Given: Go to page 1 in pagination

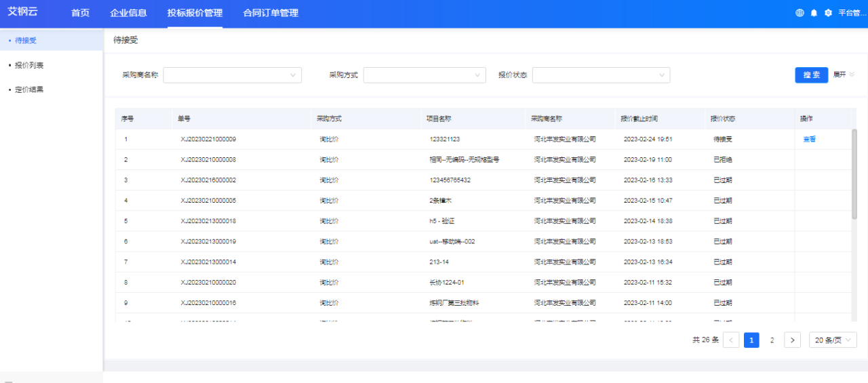Looking at the screenshot, I should (751, 340).
